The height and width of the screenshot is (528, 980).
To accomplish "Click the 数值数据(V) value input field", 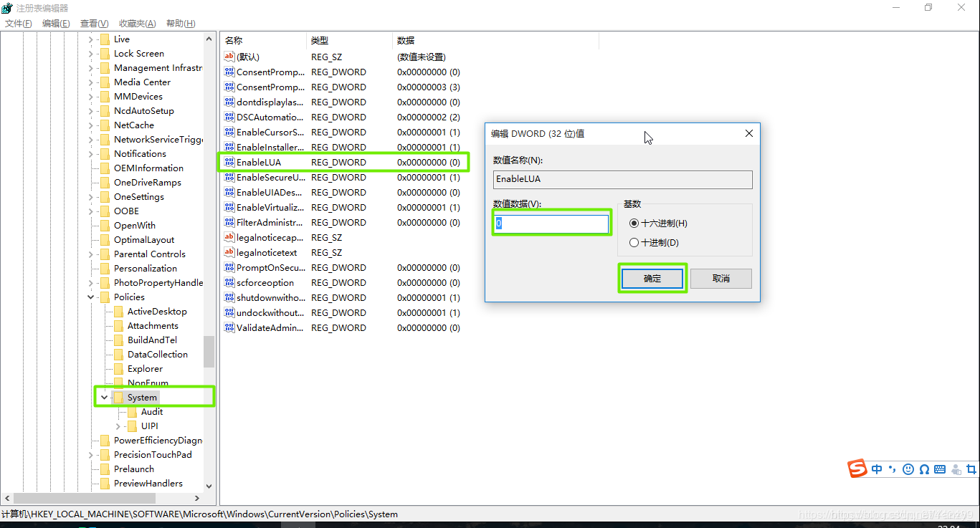I will point(551,224).
